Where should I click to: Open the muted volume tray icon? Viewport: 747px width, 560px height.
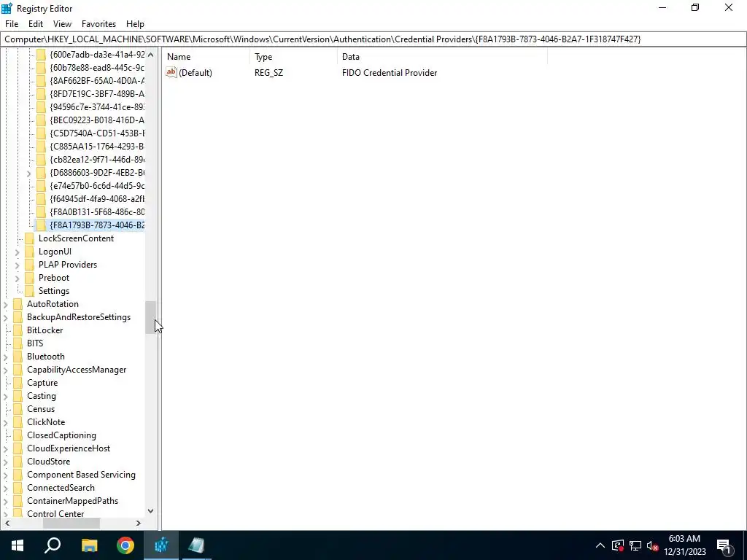point(653,545)
